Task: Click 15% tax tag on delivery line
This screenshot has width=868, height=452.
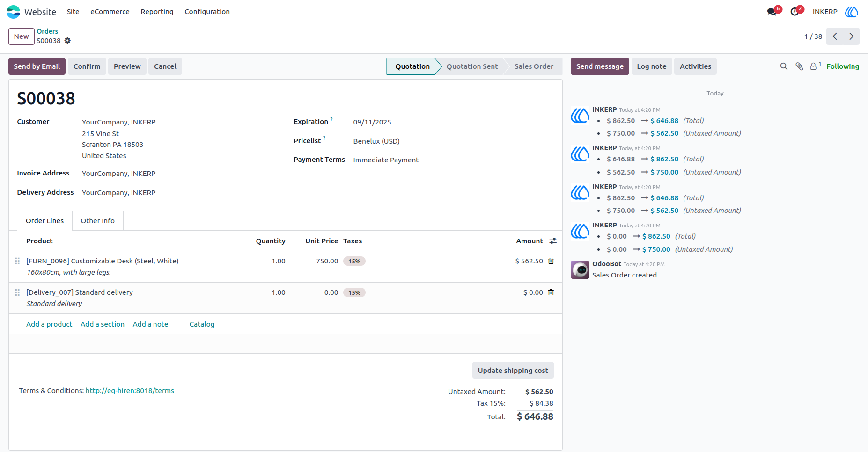Action: [x=354, y=292]
